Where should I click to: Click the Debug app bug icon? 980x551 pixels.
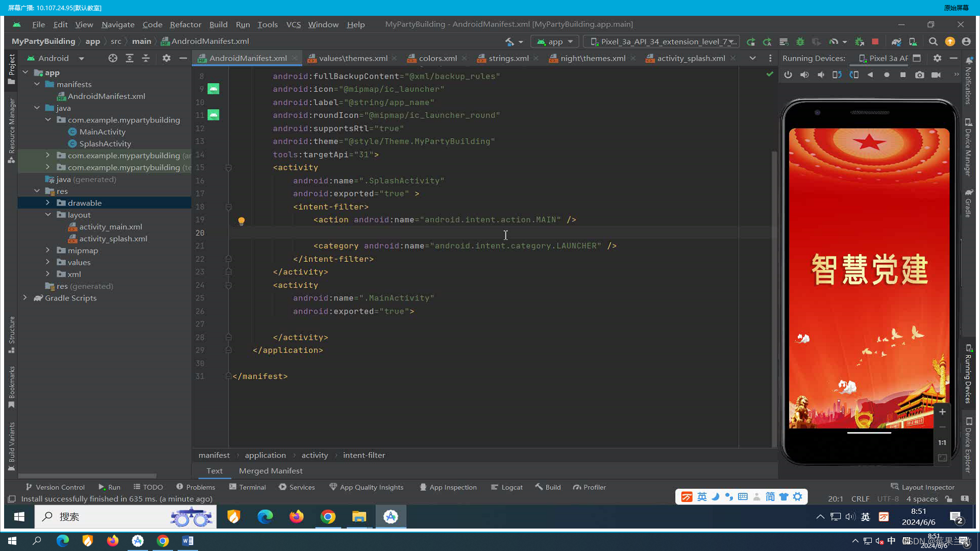[800, 41]
